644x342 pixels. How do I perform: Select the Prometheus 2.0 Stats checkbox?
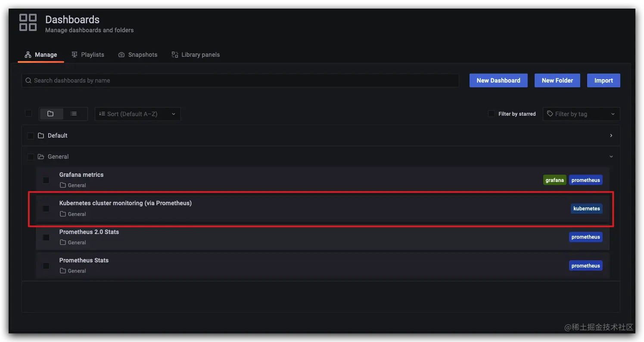[x=46, y=237]
